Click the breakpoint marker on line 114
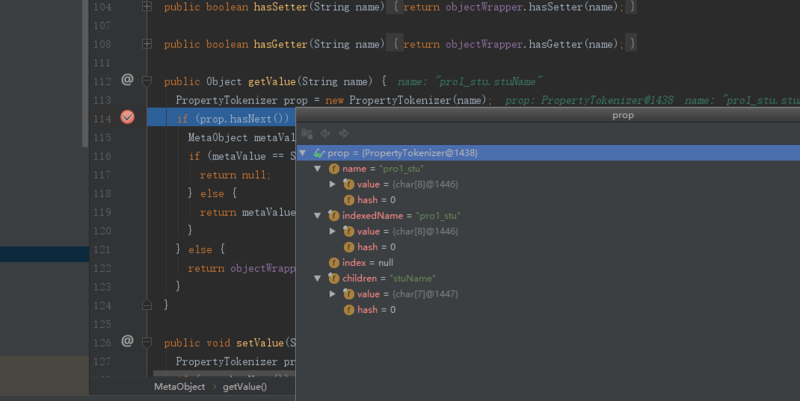800x401 pixels. tap(128, 117)
